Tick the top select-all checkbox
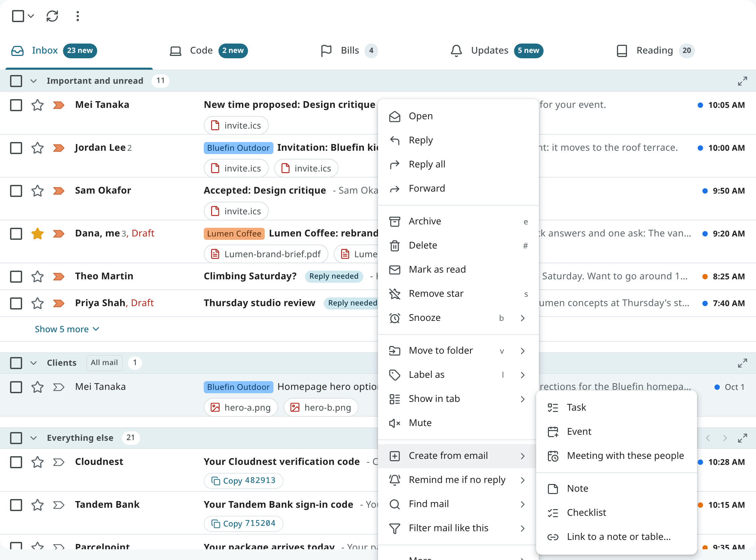Image resolution: width=756 pixels, height=560 pixels. (x=18, y=16)
